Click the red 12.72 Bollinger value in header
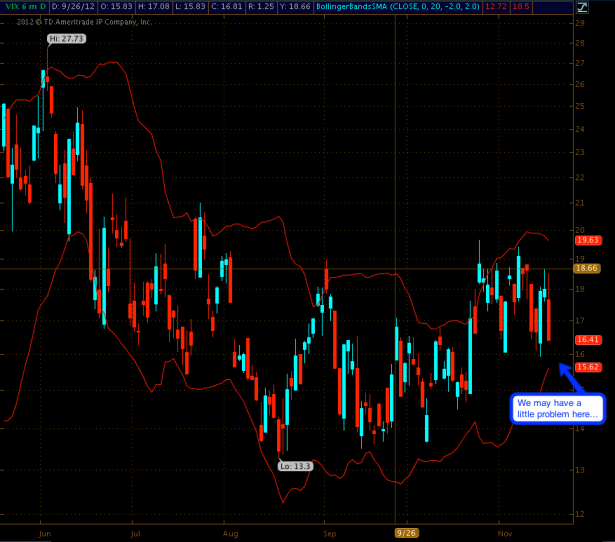 [520, 6]
